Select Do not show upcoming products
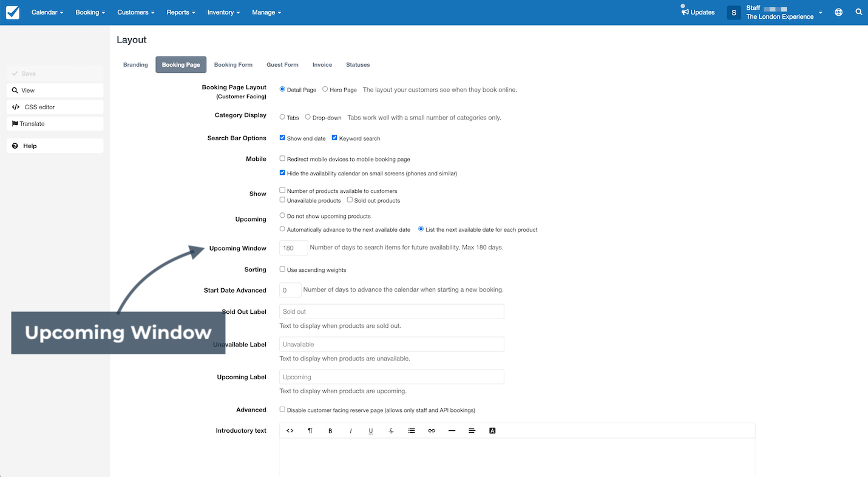 click(x=282, y=215)
